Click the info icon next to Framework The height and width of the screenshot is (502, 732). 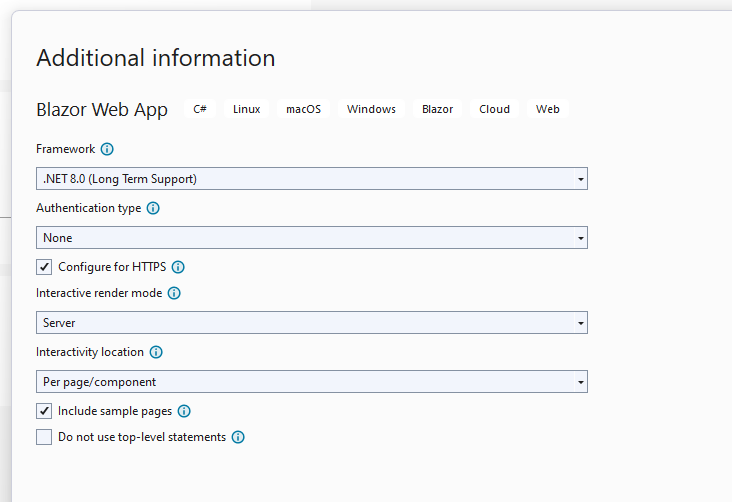coord(107,149)
